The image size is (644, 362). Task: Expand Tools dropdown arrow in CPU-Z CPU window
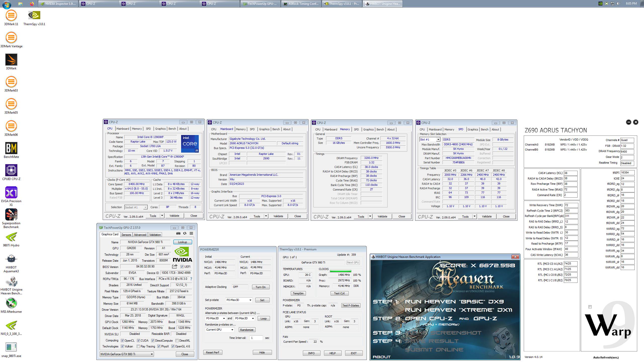[x=162, y=216]
